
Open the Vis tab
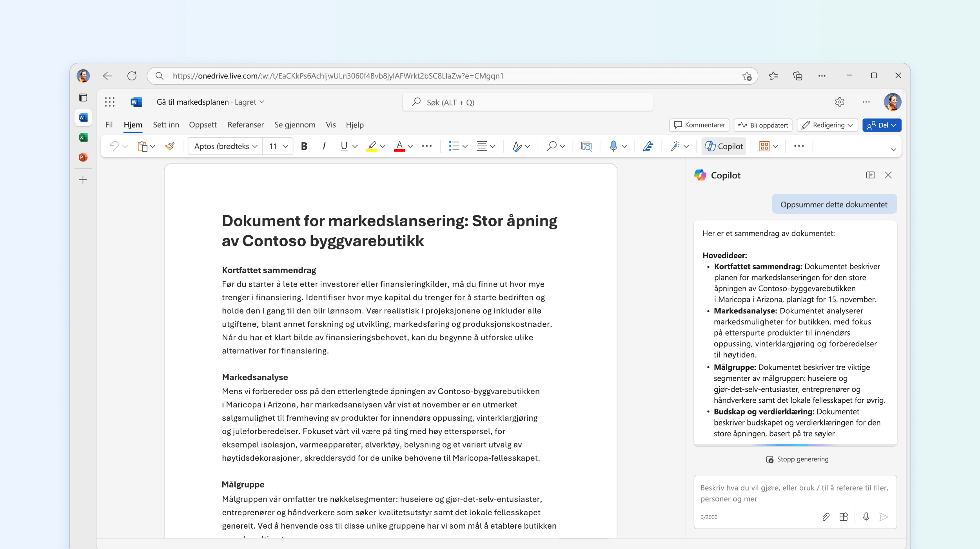[331, 125]
